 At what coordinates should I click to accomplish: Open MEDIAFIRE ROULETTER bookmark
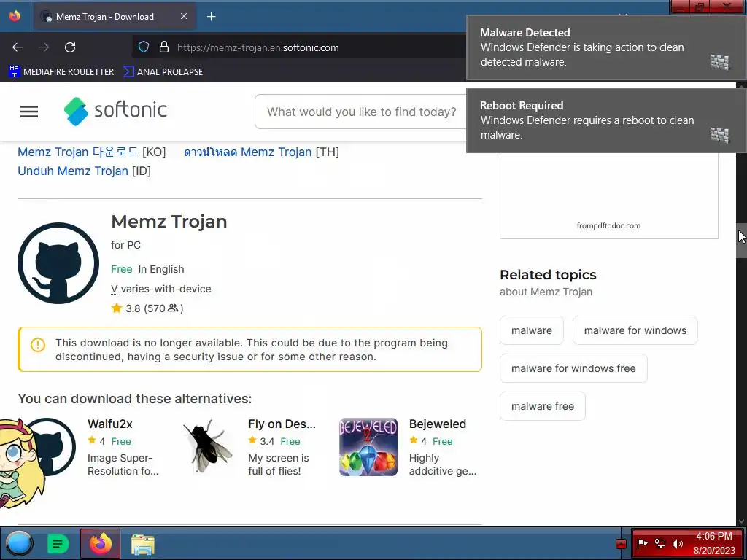click(61, 72)
